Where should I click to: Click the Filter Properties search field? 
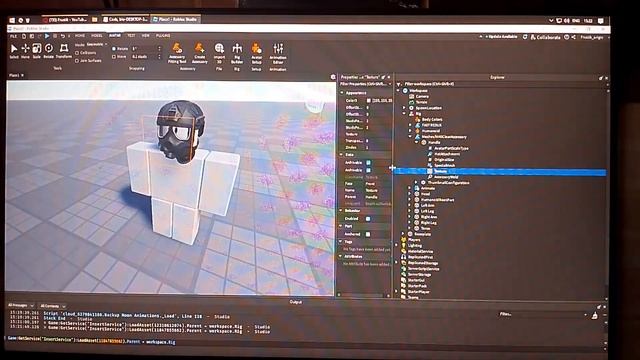click(x=365, y=84)
